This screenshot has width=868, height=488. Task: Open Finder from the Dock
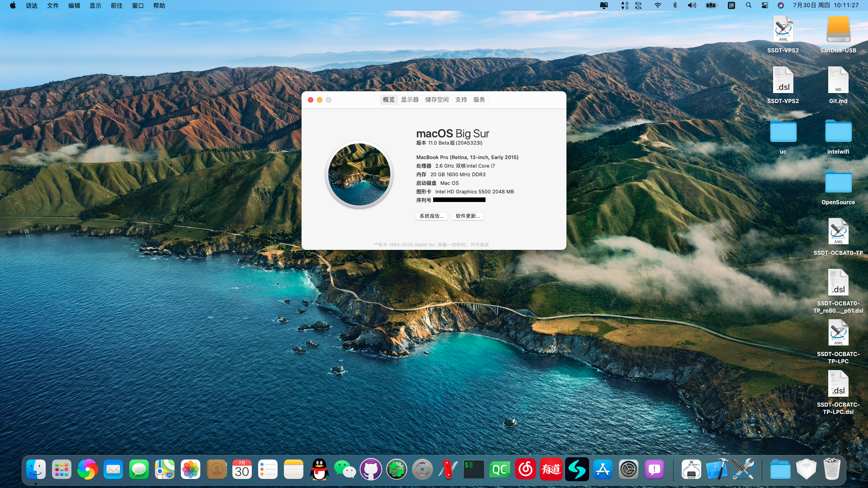(x=36, y=469)
